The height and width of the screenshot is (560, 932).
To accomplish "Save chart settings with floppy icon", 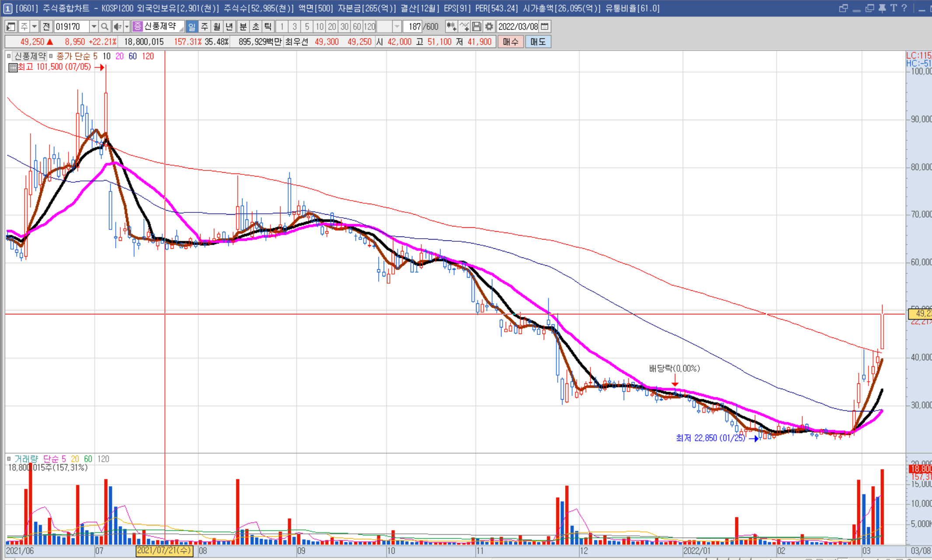I will click(x=476, y=27).
